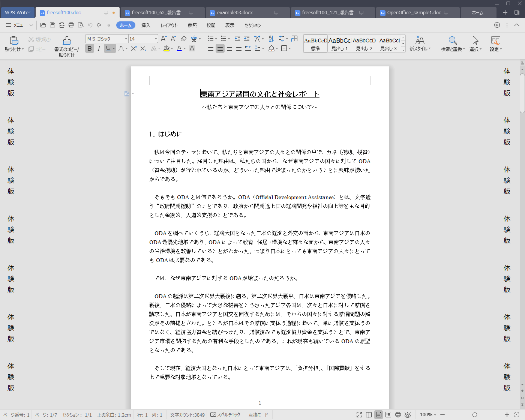This screenshot has height=420, width=525.
Task: Toggle Bold formatting
Action: pos(89,48)
